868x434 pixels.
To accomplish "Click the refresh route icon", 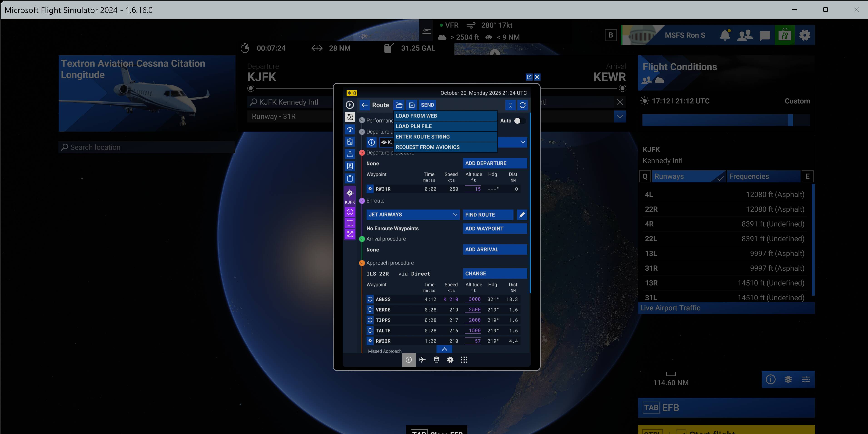I will (x=522, y=105).
